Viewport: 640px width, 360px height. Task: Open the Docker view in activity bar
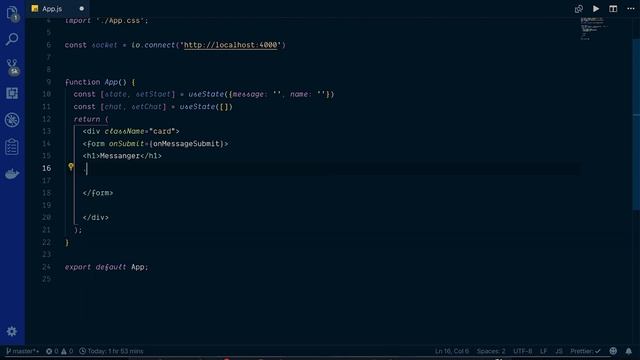click(x=12, y=173)
